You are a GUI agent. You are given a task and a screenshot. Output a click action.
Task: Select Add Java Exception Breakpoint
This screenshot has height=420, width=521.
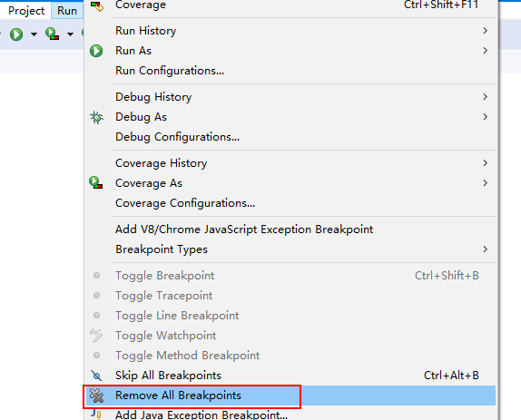point(290,414)
